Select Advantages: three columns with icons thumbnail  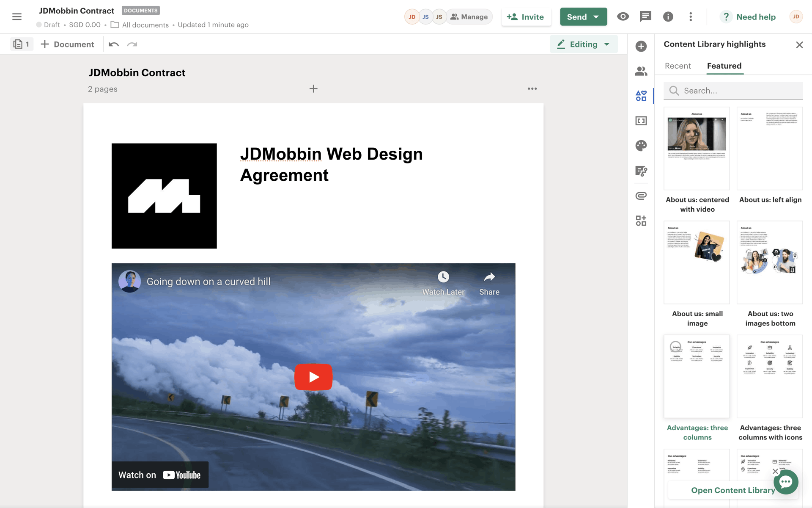coord(770,376)
